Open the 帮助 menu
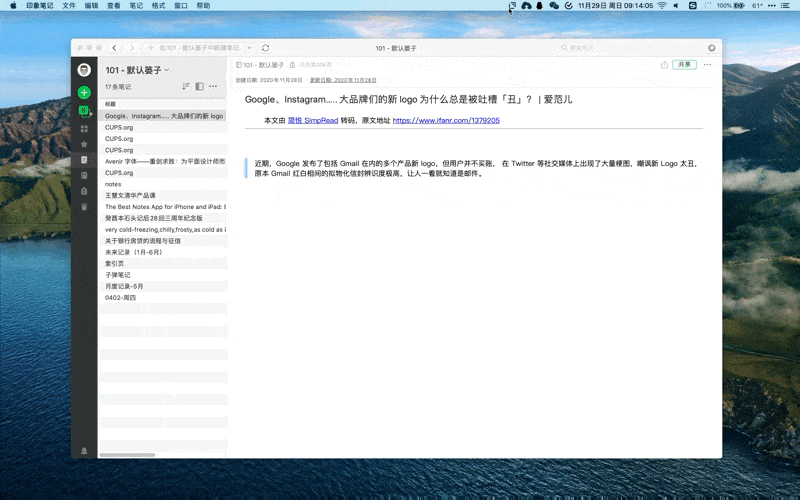800x500 pixels. coord(204,6)
